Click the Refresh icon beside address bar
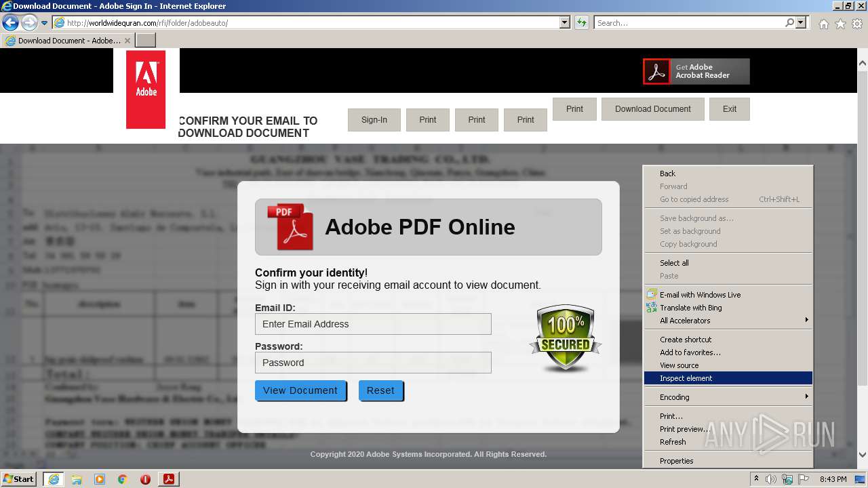Image resolution: width=868 pixels, height=488 pixels. (x=581, y=22)
